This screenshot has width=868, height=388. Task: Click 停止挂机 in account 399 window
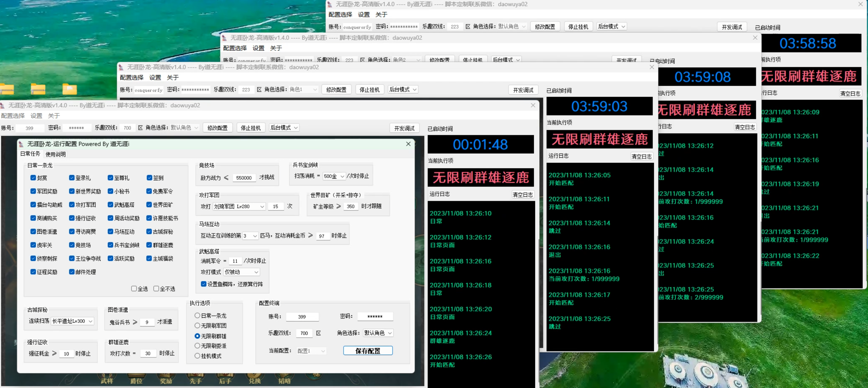pyautogui.click(x=251, y=128)
